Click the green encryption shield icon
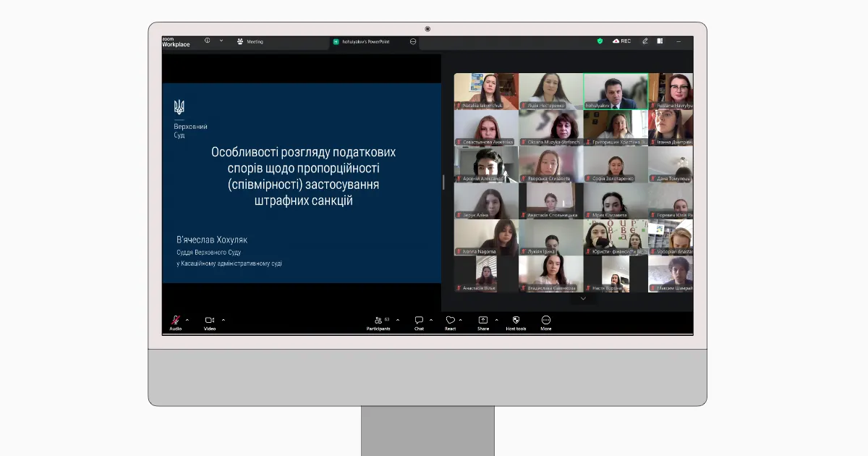The width and height of the screenshot is (868, 456). click(600, 41)
